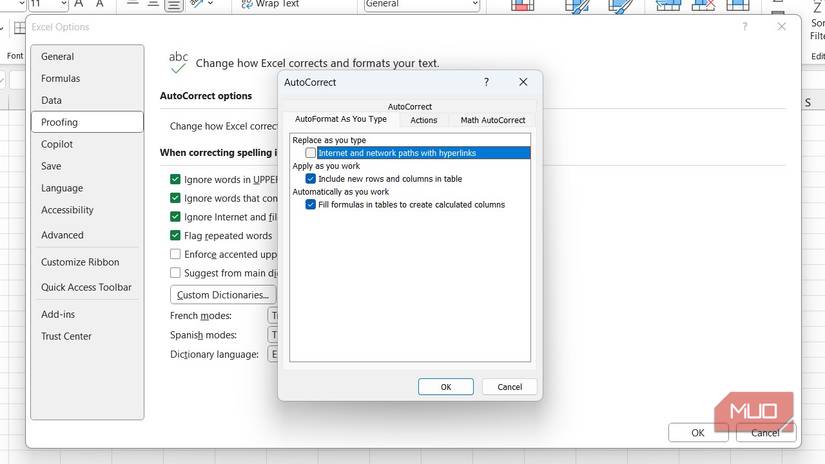Toggle Ignore words in UPPERCASE checkbox

175,179
